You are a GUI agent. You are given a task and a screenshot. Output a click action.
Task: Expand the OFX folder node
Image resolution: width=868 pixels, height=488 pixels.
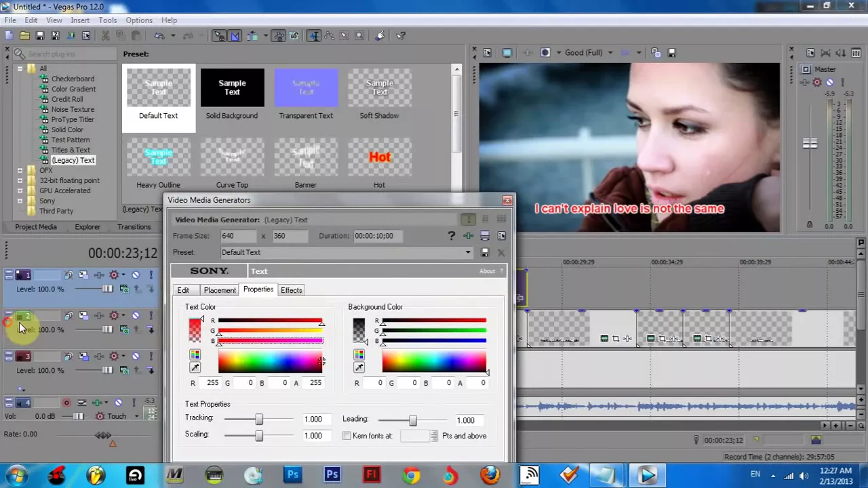tap(20, 170)
